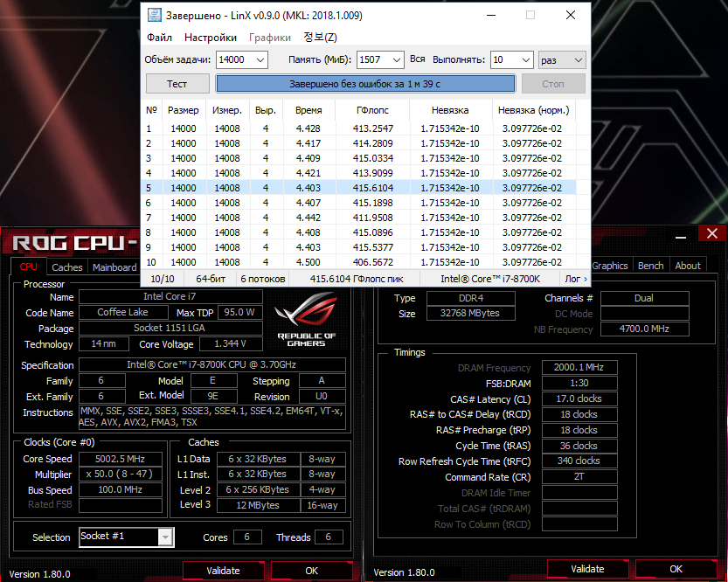Switch to the CPU tab in CPU-Z
The width and height of the screenshot is (728, 582).
click(x=28, y=267)
